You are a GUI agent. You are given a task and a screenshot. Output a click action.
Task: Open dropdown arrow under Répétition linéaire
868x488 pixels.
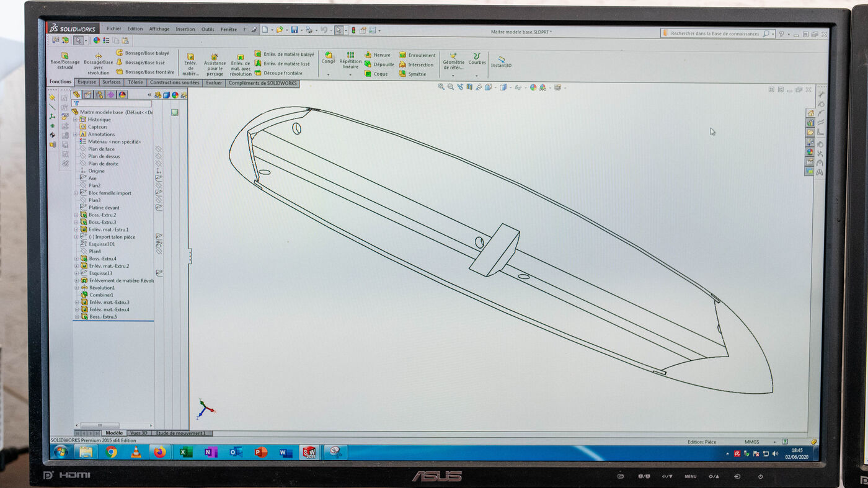click(x=350, y=75)
